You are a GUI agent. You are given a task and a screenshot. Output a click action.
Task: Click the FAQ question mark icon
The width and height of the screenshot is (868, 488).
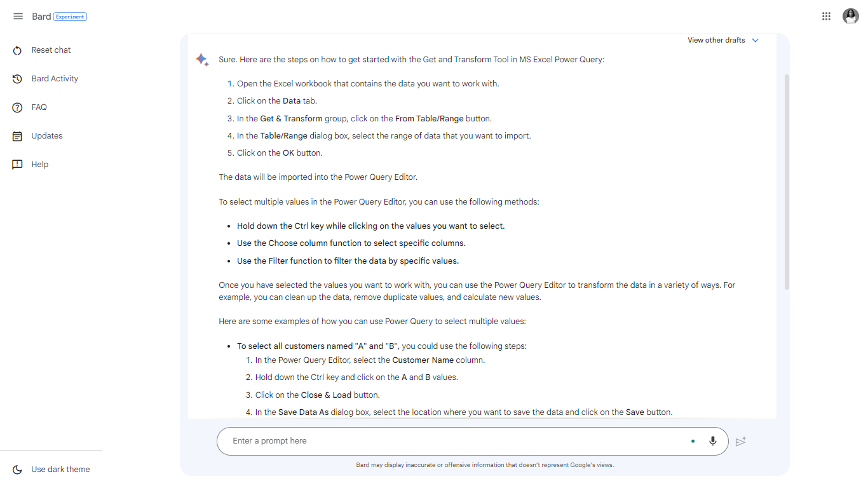coord(18,107)
